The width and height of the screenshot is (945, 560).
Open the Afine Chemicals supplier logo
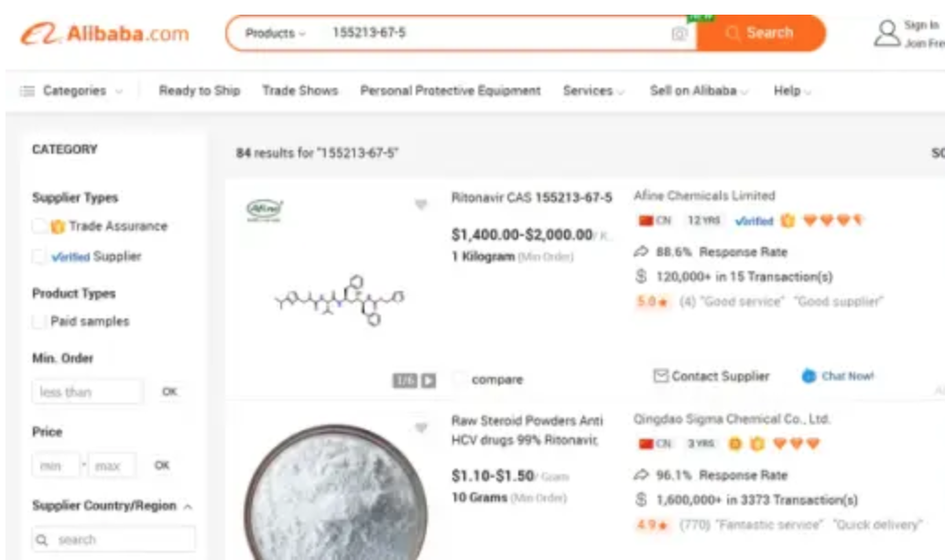(265, 210)
